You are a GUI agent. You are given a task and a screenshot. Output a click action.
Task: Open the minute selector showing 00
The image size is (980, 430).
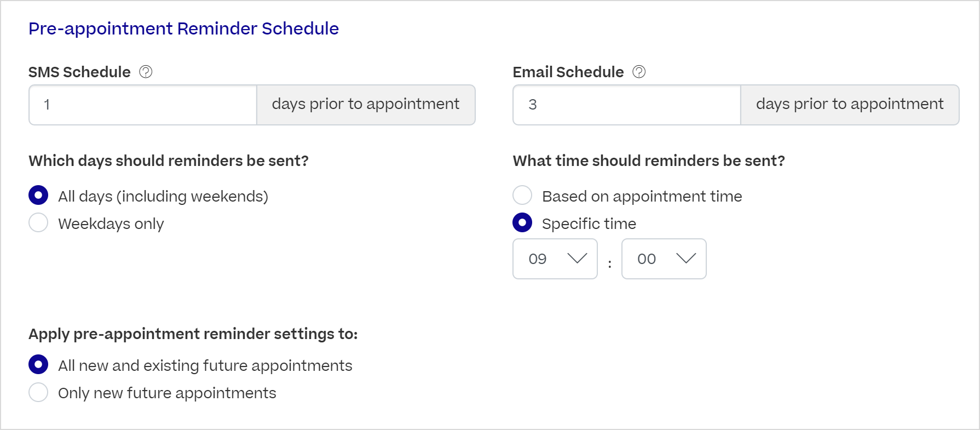pos(664,259)
